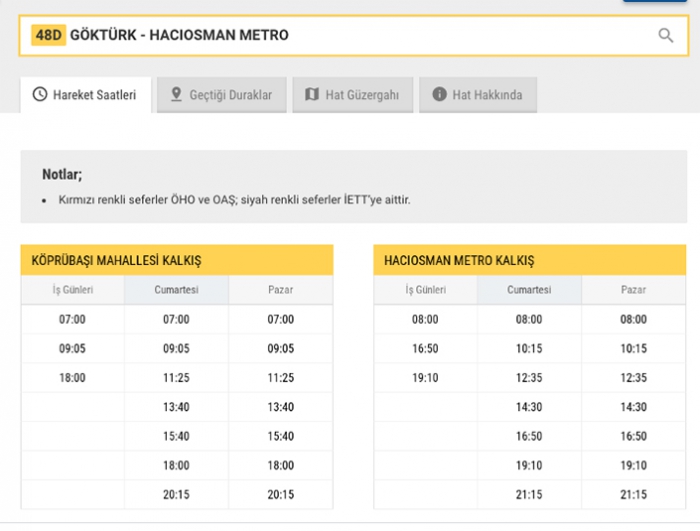Viewport: 700px width, 531px height.
Task: Select İş Günleri column under Hacıosman Metro
Action: (425, 290)
